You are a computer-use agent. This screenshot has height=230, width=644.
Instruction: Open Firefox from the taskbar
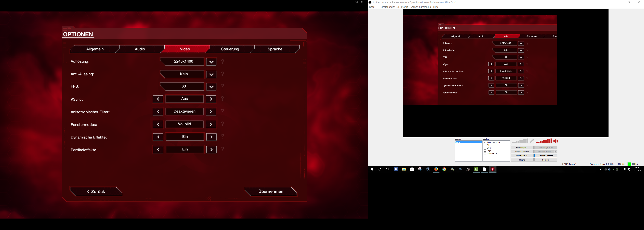(x=436, y=169)
